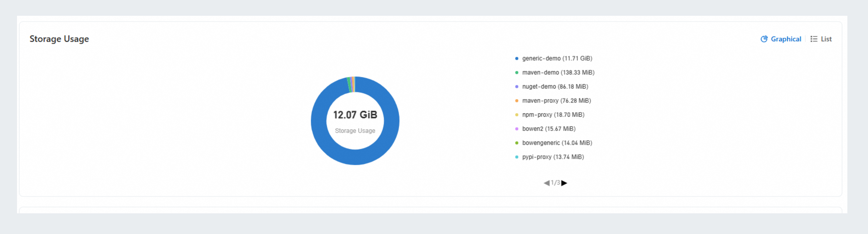Viewport: 868px width, 234px height.
Task: Click the green maven-demo legend dot
Action: [517, 72]
